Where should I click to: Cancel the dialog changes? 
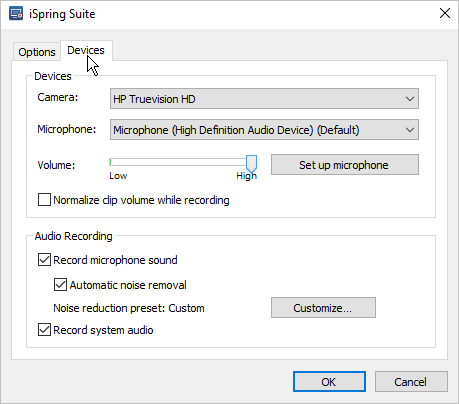[x=411, y=382]
